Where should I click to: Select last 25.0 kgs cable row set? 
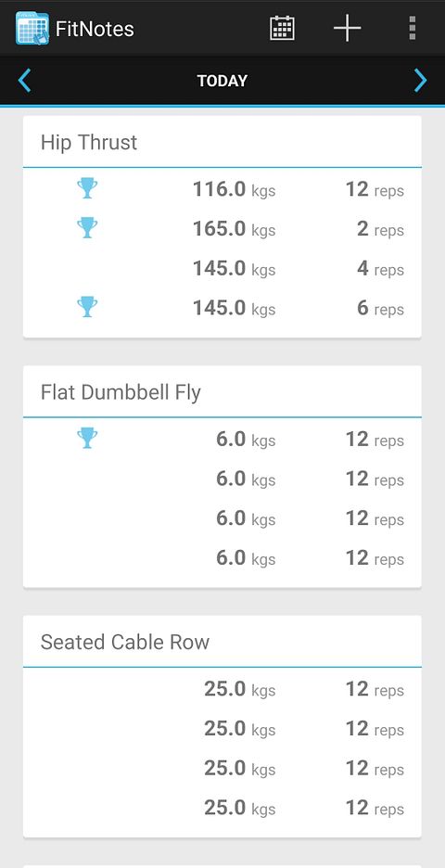222,809
